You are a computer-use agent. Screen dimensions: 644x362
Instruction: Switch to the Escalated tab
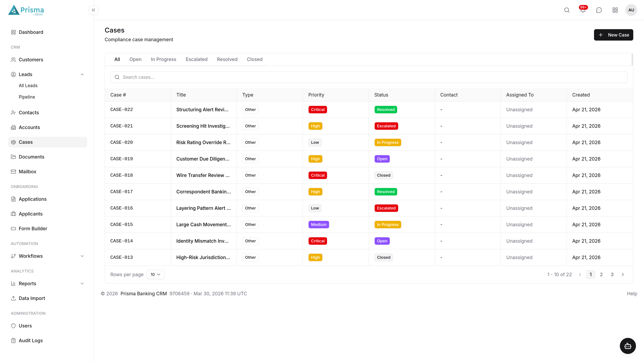pyautogui.click(x=197, y=59)
